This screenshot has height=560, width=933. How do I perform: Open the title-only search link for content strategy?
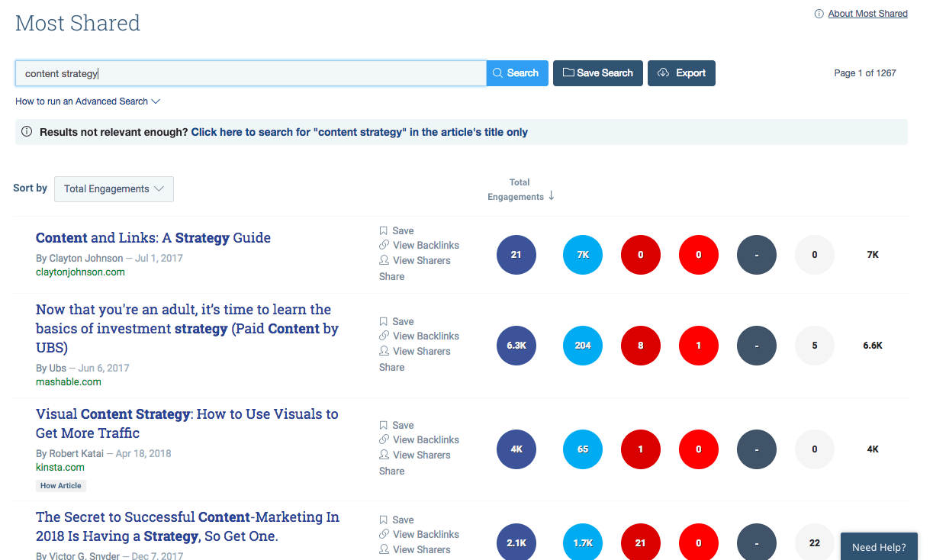[x=359, y=131]
